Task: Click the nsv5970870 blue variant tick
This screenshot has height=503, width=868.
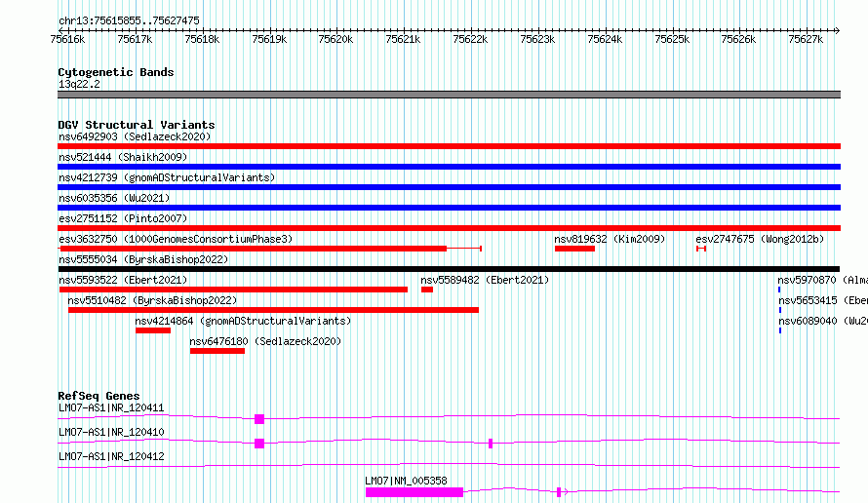Action: click(x=779, y=290)
